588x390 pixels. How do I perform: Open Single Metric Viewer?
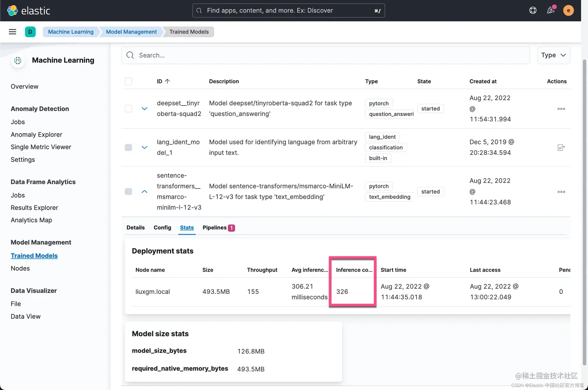[41, 147]
